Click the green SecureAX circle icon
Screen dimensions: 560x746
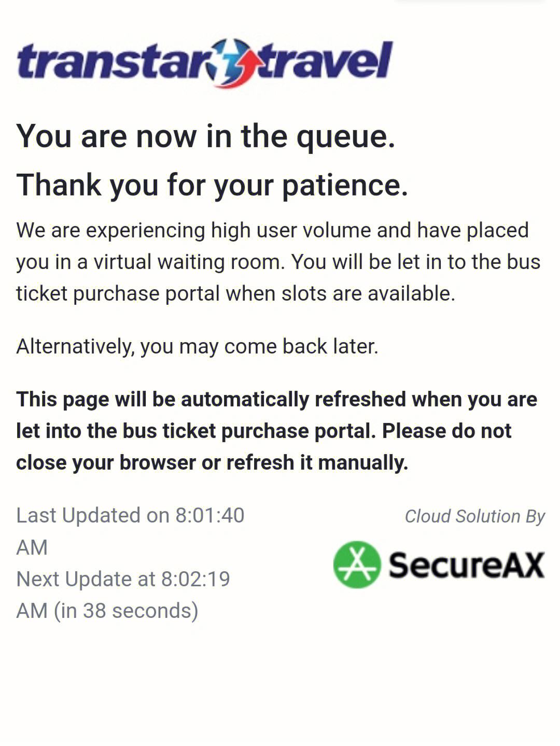[357, 565]
